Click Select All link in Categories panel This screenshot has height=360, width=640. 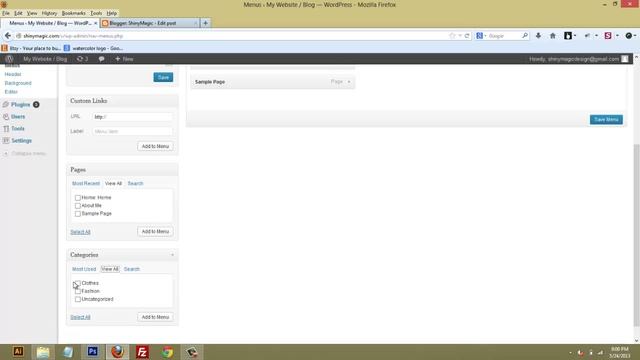(80, 317)
